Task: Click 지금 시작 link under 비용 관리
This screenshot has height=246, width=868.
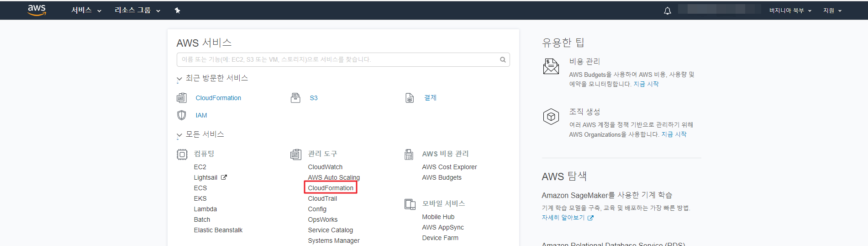Action: (646, 84)
